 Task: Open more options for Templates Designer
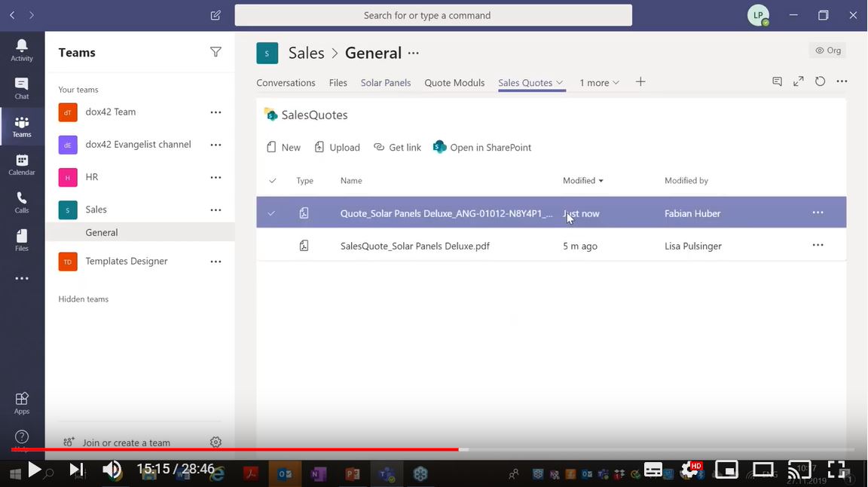pos(216,262)
